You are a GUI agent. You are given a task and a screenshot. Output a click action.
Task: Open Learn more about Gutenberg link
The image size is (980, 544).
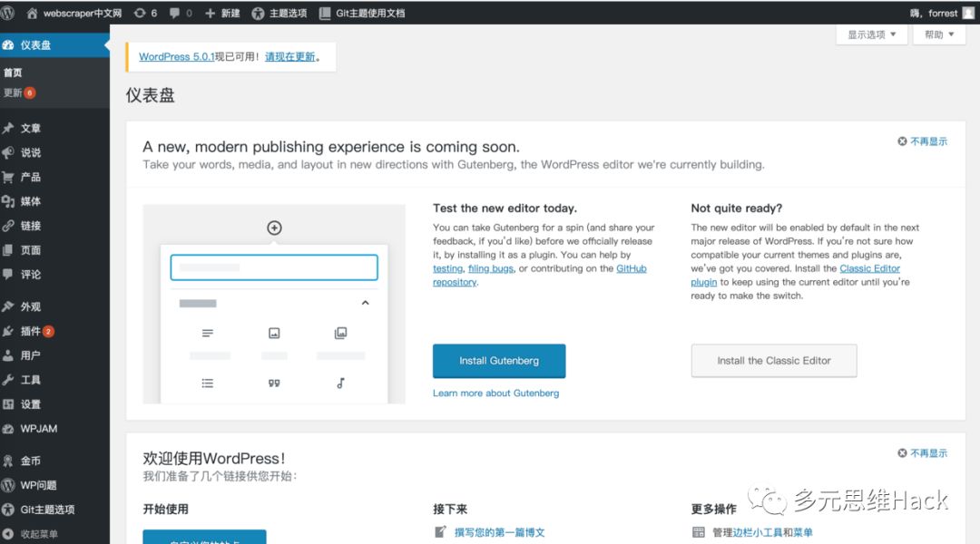click(495, 393)
